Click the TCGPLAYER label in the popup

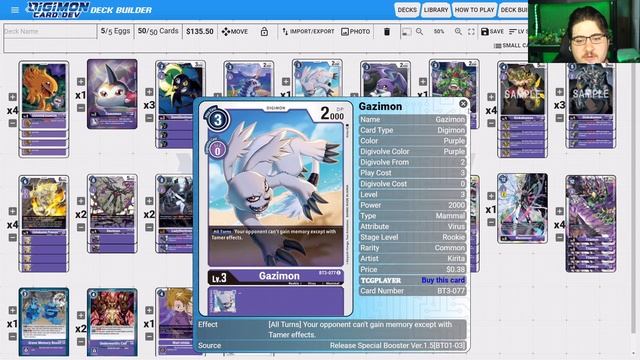[x=380, y=280]
